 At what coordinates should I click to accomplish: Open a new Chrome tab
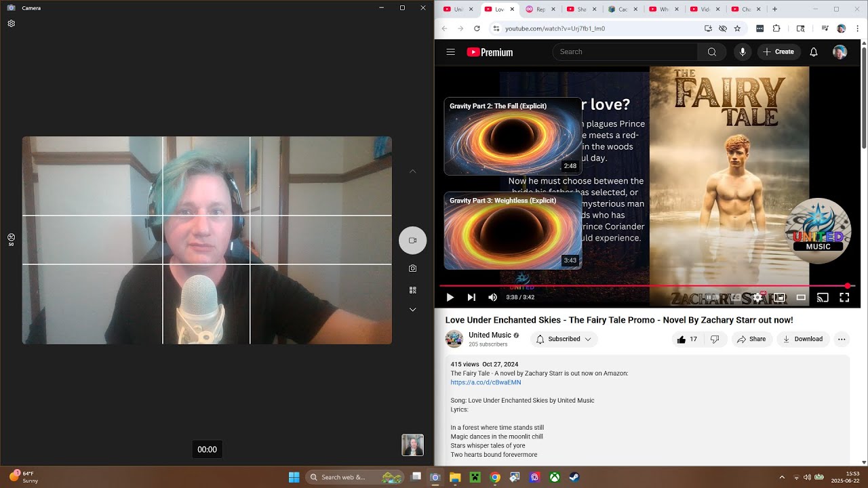(774, 9)
